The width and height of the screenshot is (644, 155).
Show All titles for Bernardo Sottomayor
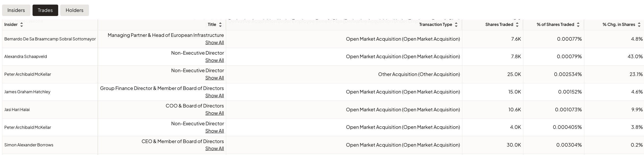(214, 42)
